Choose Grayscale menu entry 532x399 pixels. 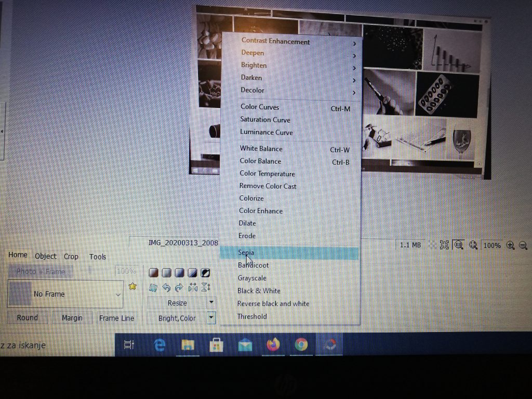[x=289, y=278]
